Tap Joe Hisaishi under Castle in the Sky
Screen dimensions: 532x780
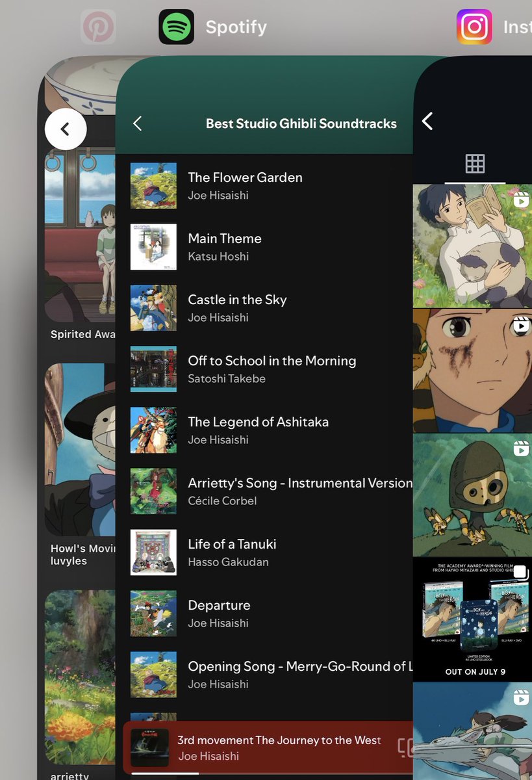coord(218,317)
